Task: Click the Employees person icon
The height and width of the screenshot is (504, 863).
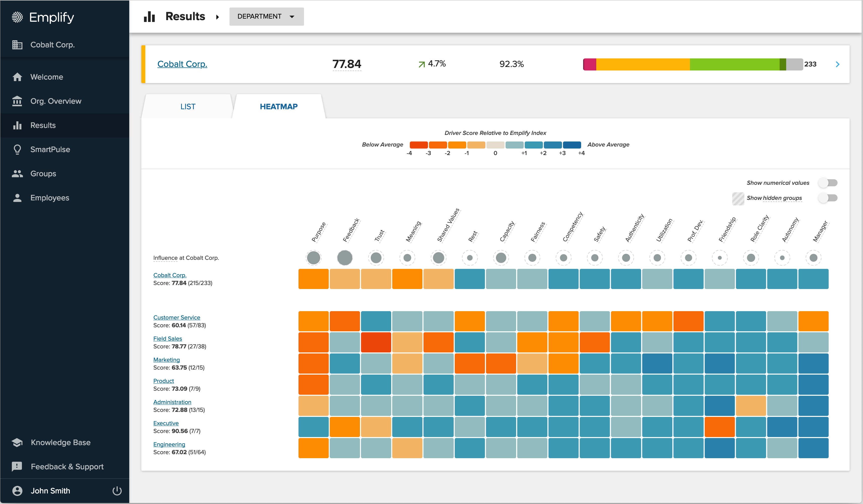Action: [17, 198]
